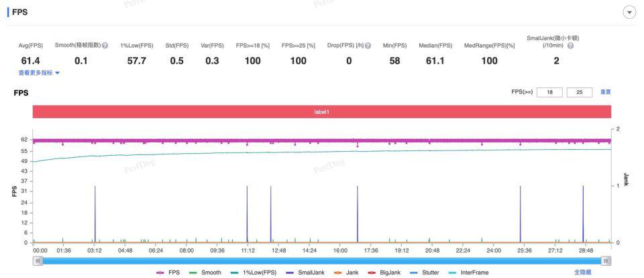Select the red label1 bar
Screen dimensions: 644x278
click(x=322, y=111)
